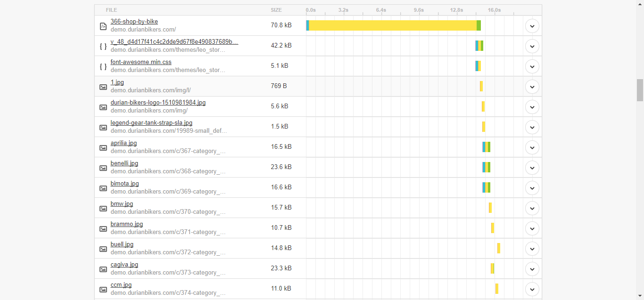Click the 70.8 kB size value
The width and height of the screenshot is (644, 300).
click(x=281, y=25)
